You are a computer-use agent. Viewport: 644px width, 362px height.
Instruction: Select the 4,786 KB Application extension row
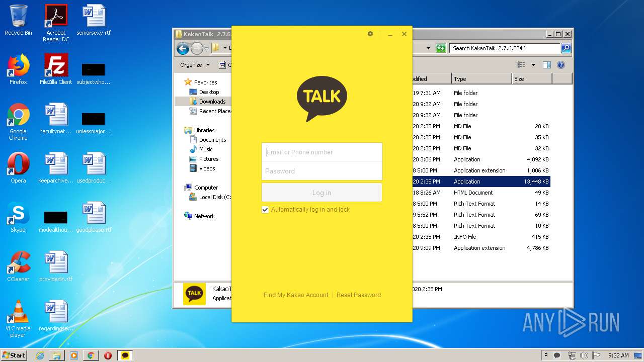point(481,248)
